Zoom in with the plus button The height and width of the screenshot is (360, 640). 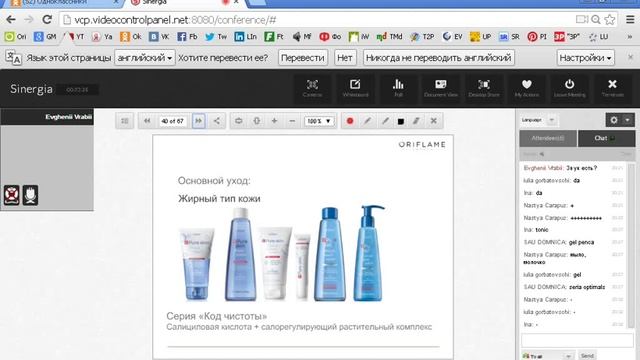[x=274, y=121]
